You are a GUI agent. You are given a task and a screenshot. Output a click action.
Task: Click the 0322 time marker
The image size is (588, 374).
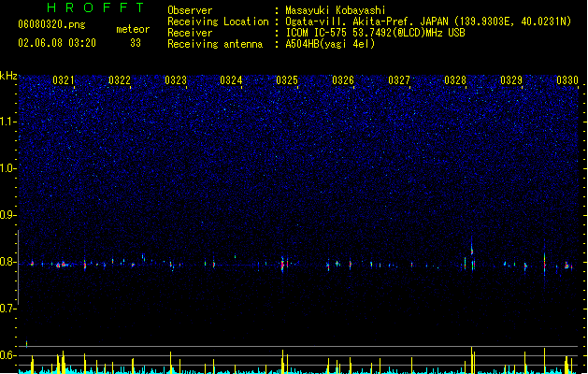point(120,79)
